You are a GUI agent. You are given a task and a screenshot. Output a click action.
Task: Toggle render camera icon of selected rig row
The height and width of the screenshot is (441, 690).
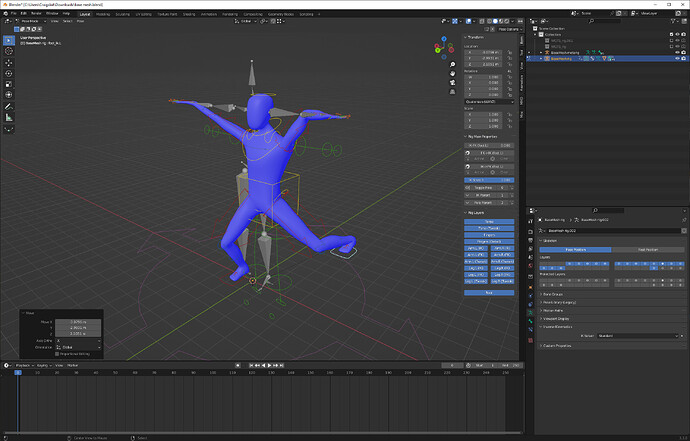683,59
